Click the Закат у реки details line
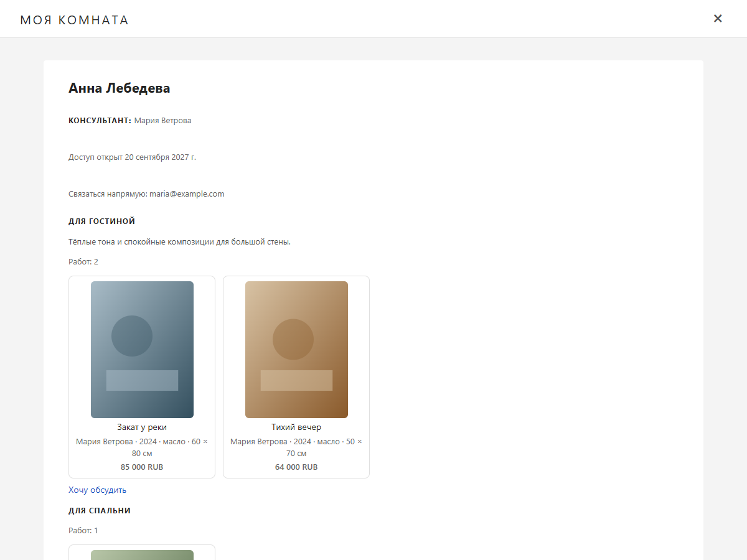 click(x=142, y=447)
